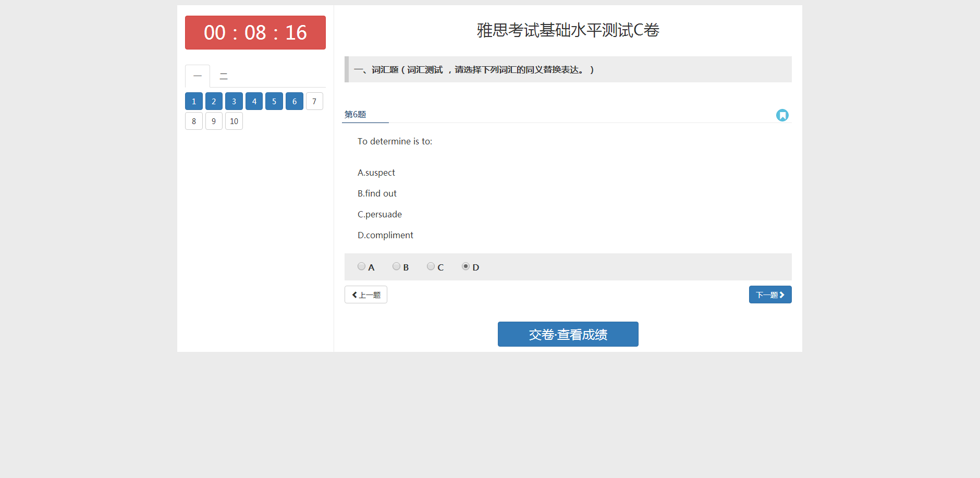This screenshot has height=478, width=980.
Task: Go to next question 下一题
Action: pyautogui.click(x=770, y=295)
